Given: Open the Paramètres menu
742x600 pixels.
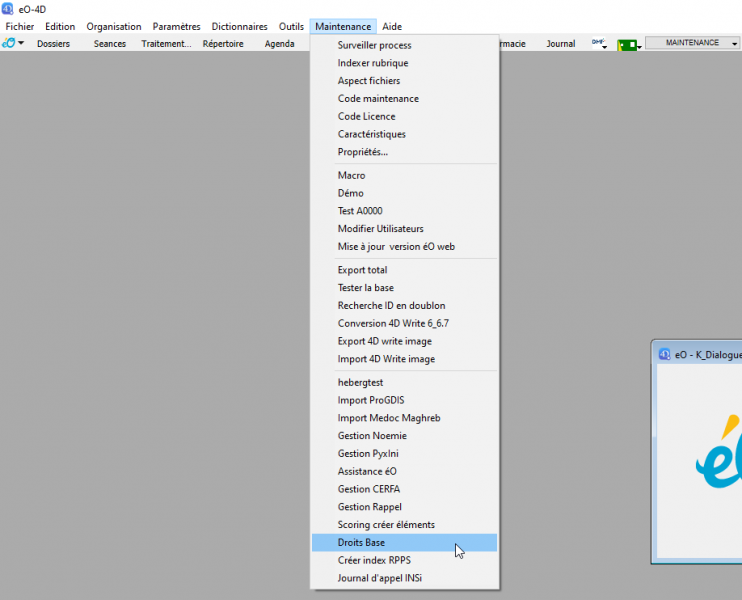Looking at the screenshot, I should click(x=176, y=26).
